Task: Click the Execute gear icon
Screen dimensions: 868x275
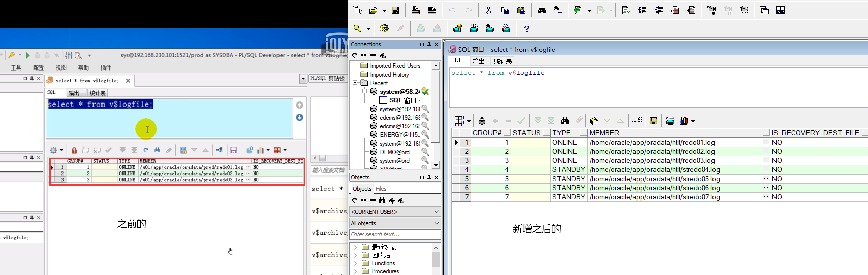Action: [384, 28]
